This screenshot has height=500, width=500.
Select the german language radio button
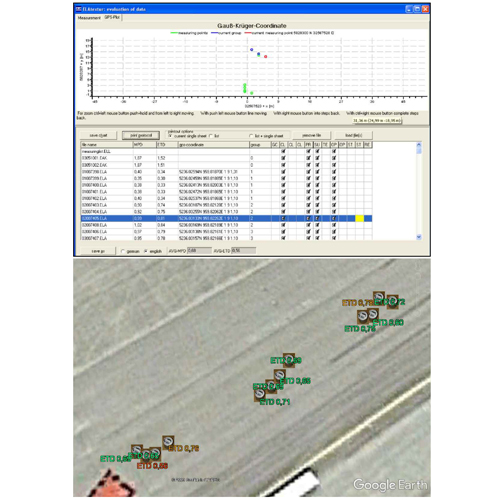(x=123, y=251)
